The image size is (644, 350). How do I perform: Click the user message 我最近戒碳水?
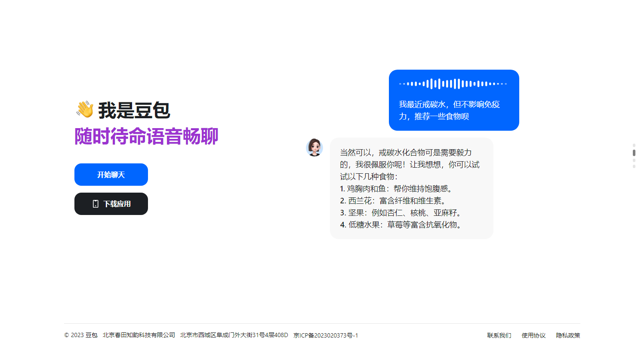tap(422, 104)
